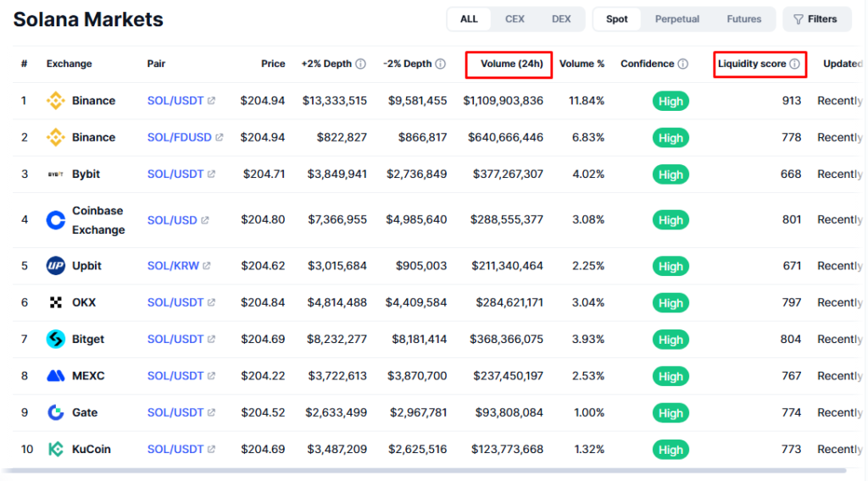The image size is (868, 481).
Task: Click the Gate logo icon
Action: point(55,412)
